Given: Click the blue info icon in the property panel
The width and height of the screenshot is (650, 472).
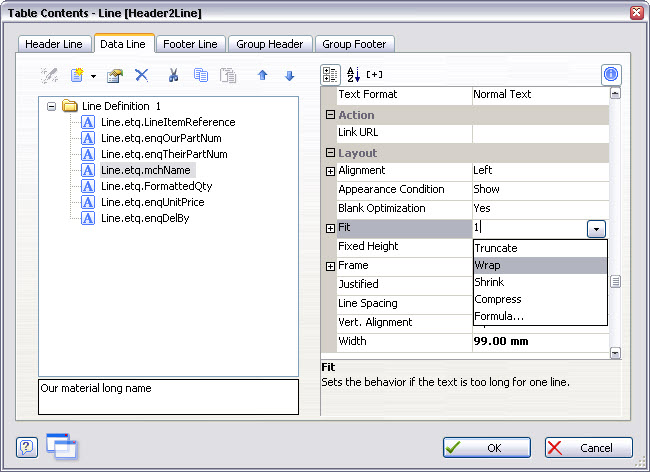Looking at the screenshot, I should click(x=611, y=75).
